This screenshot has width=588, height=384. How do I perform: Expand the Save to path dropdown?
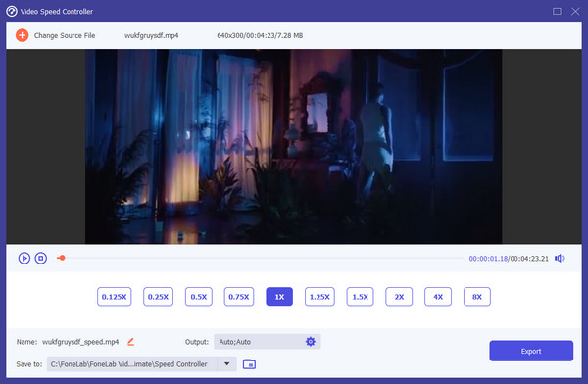point(227,363)
